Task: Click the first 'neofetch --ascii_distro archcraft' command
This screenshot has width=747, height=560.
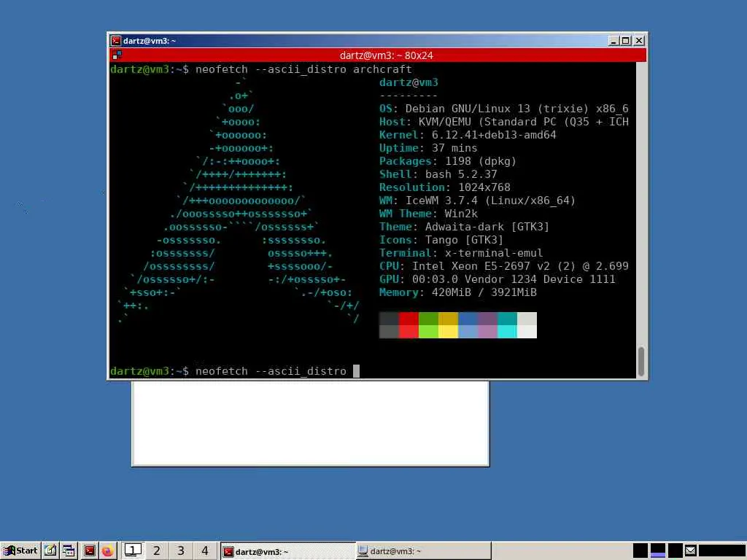Action: click(303, 69)
